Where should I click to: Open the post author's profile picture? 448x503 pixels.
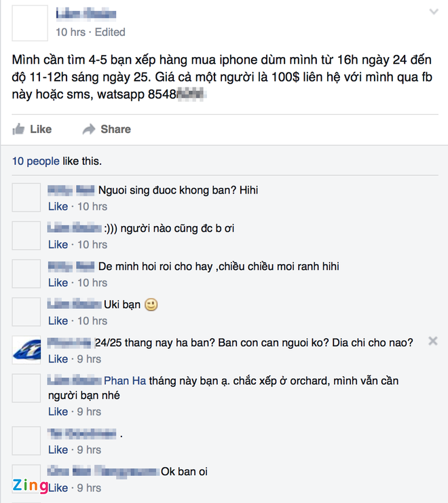click(x=30, y=22)
